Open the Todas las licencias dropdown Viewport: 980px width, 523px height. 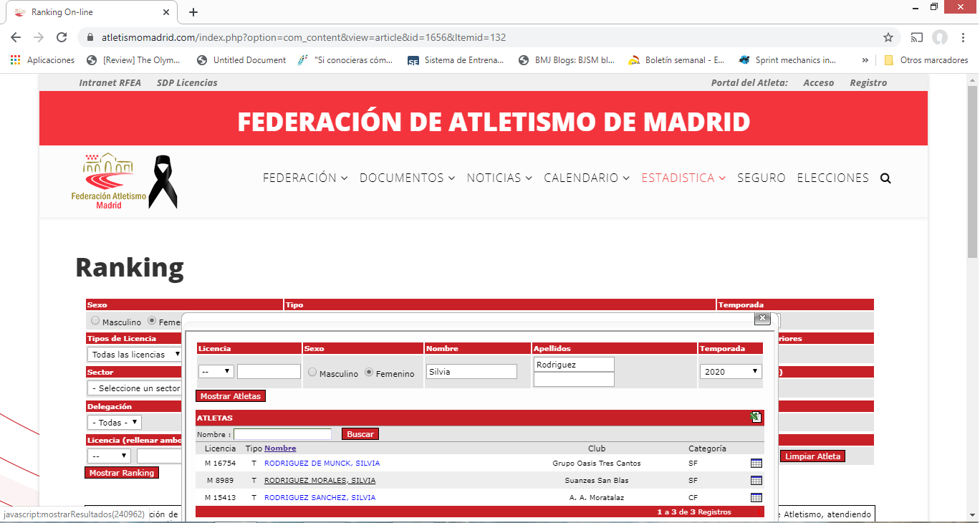[135, 355]
